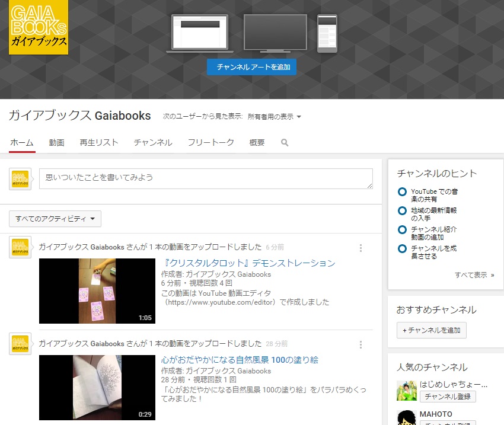Viewport: 504px width, 425px height.
Task: Click avatar next to 28分前 upload activity
Action: [20, 344]
